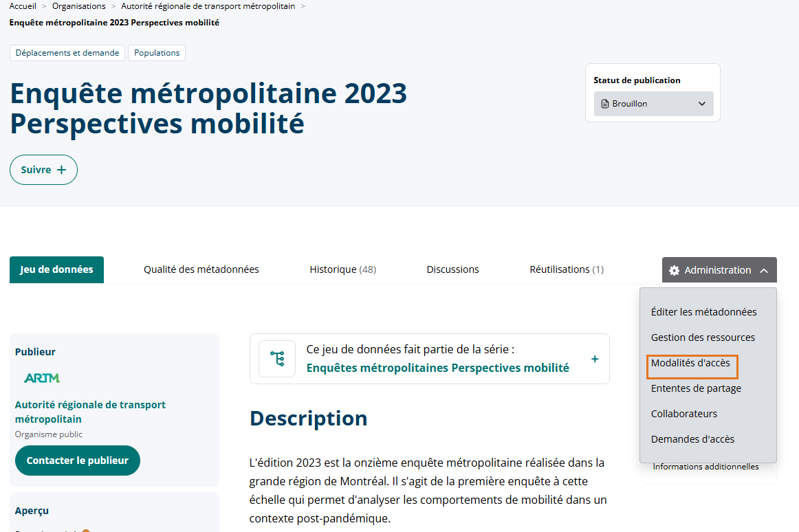Open Collaborateurs from Administration menu
The width and height of the screenshot is (799, 532).
pos(684,414)
